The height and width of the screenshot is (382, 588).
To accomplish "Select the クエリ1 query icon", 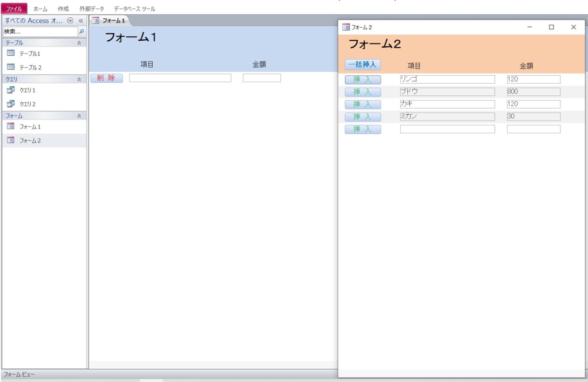I will click(10, 90).
